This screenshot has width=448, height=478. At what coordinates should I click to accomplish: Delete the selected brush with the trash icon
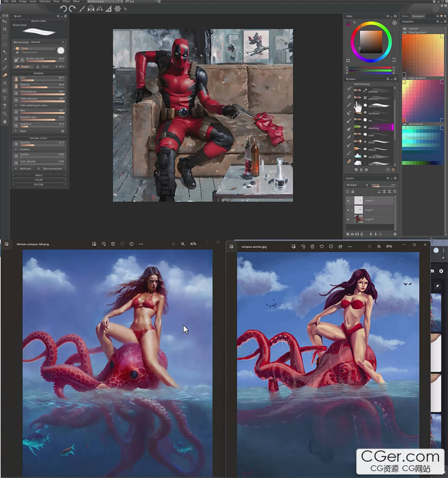361,170
